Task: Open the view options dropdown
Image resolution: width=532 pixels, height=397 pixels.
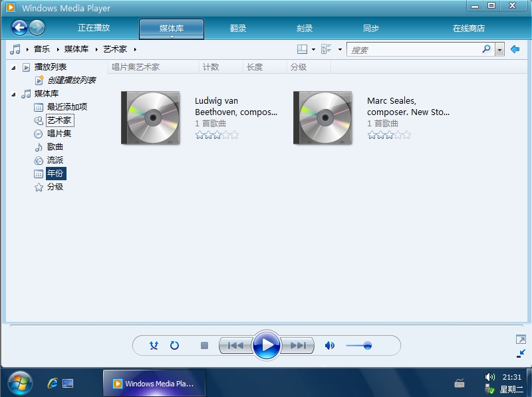Action: 331,49
